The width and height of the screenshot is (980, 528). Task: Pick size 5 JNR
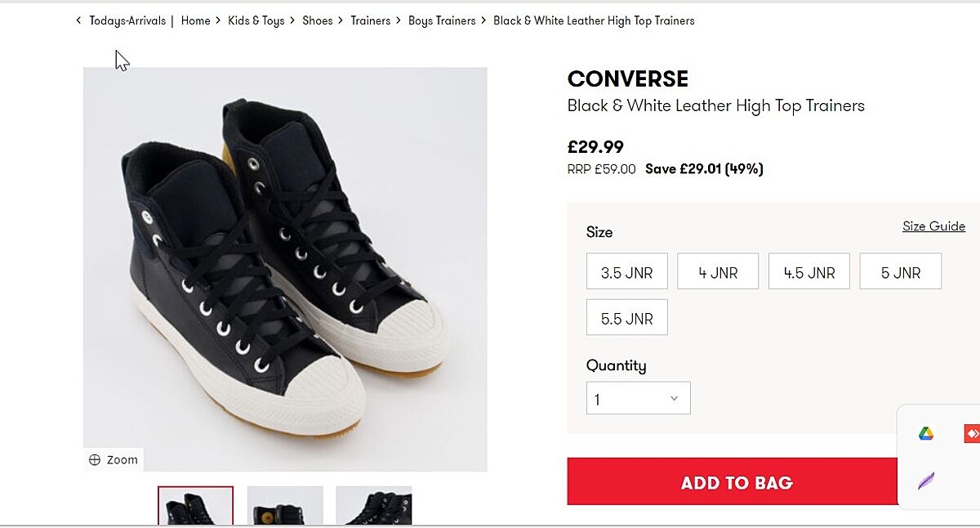(x=900, y=271)
